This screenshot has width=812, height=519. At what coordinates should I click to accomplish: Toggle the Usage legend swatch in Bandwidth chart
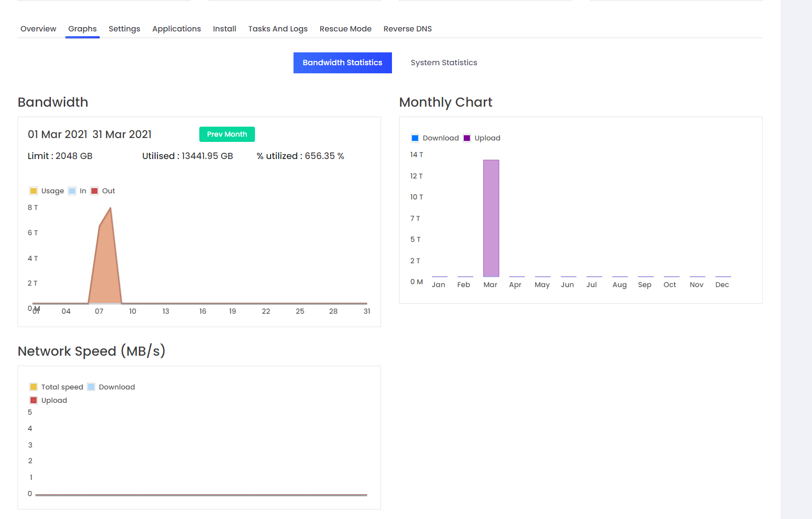tap(34, 191)
